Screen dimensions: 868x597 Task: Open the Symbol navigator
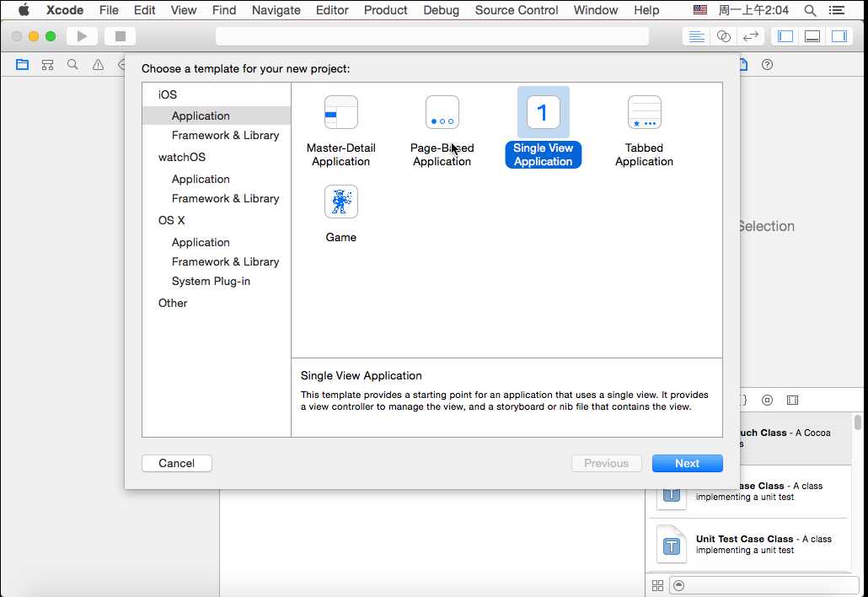tap(47, 65)
